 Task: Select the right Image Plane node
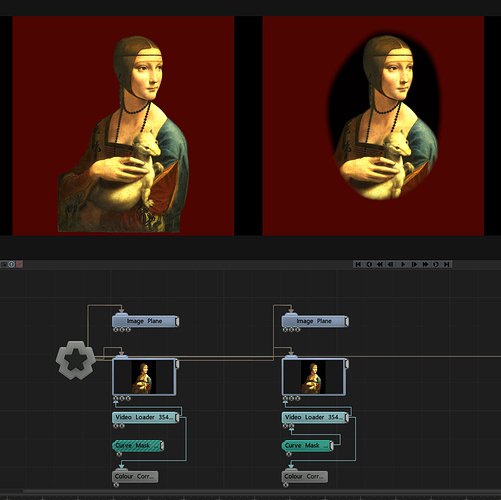[314, 321]
